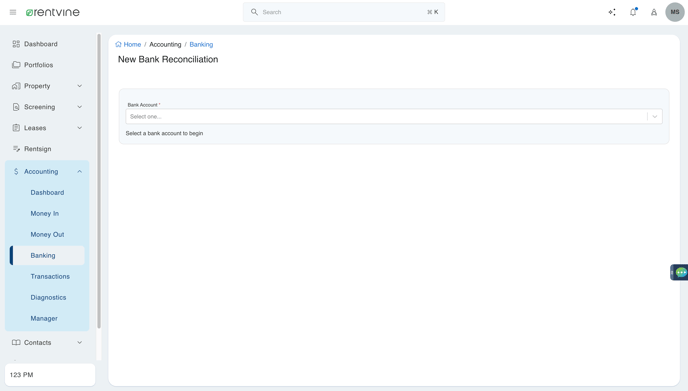Go to Money In

(x=44, y=214)
